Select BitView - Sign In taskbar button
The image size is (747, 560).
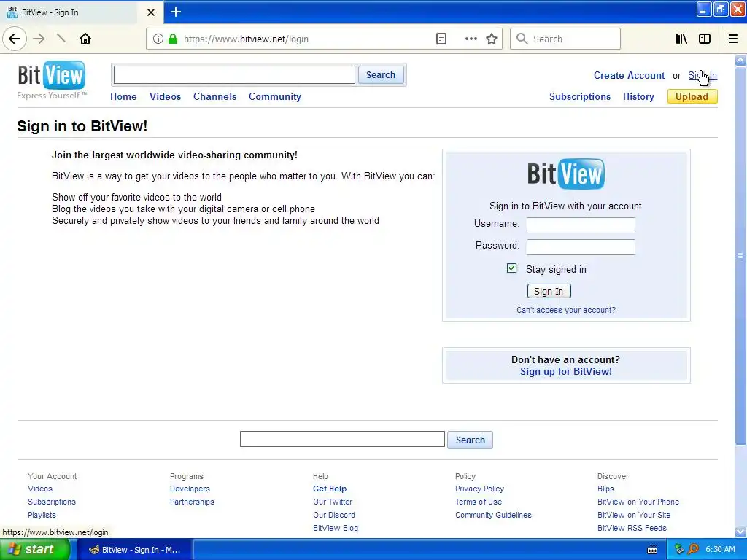[135, 550]
